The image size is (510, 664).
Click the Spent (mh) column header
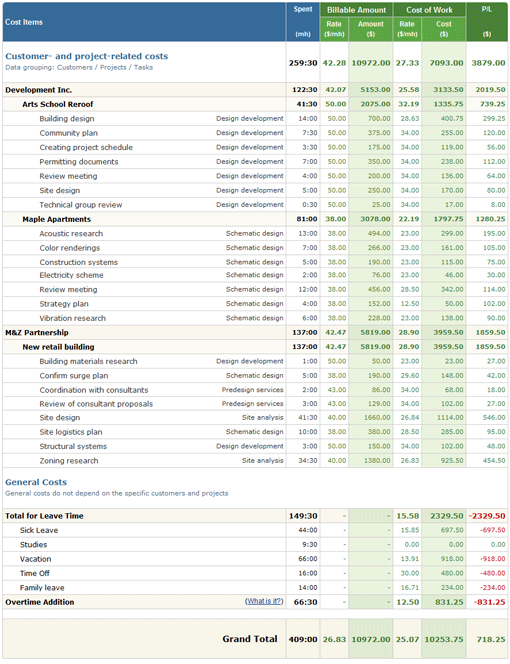(x=303, y=22)
